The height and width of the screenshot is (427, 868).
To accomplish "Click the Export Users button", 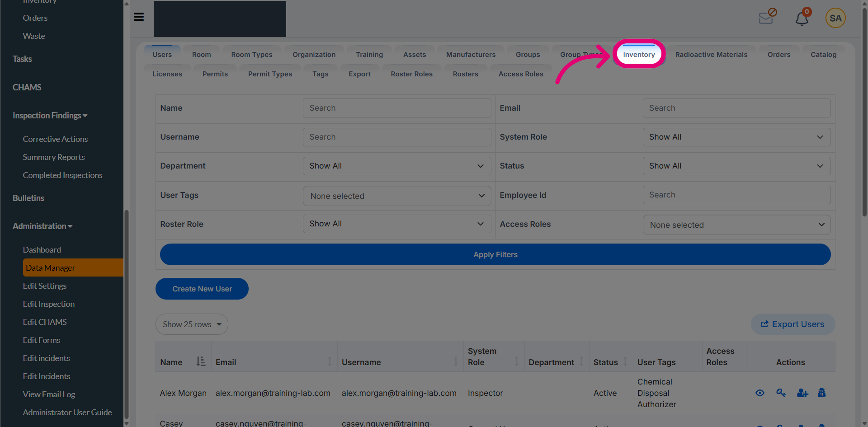I will pyautogui.click(x=793, y=324).
